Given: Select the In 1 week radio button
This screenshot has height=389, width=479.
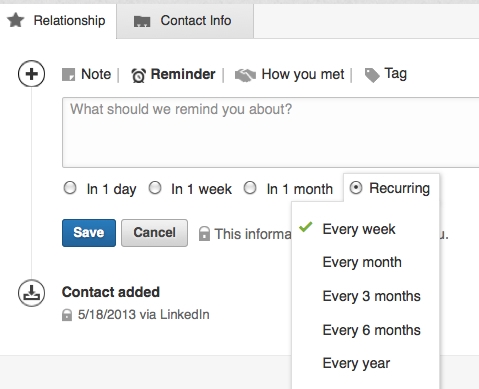Looking at the screenshot, I should tap(155, 188).
